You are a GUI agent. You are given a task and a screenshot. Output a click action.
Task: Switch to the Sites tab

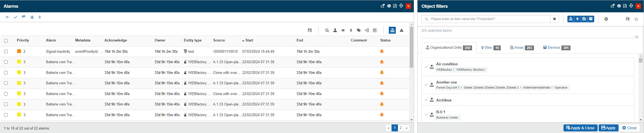(x=491, y=48)
